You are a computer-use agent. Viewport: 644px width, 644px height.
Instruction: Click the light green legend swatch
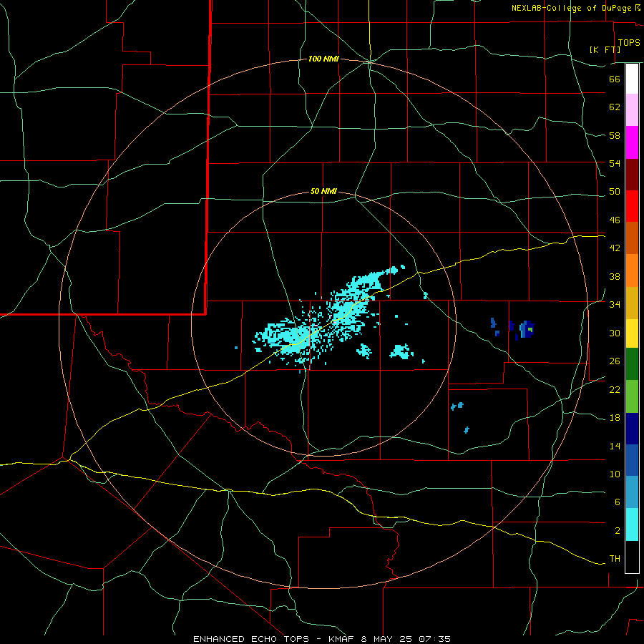coord(632,396)
